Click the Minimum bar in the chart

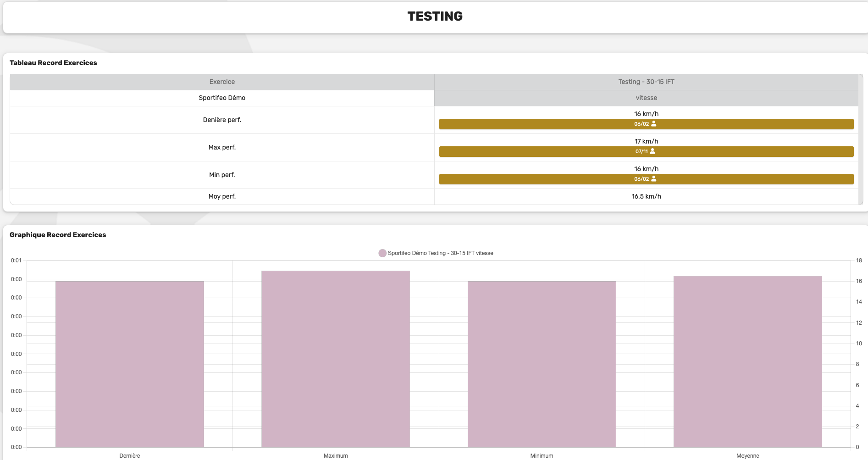point(542,364)
